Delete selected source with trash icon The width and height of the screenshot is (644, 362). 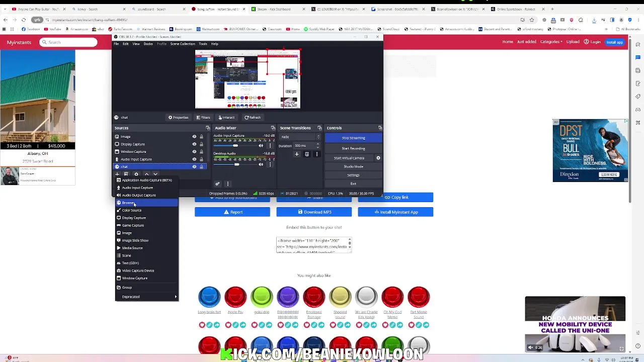pyautogui.click(x=126, y=174)
